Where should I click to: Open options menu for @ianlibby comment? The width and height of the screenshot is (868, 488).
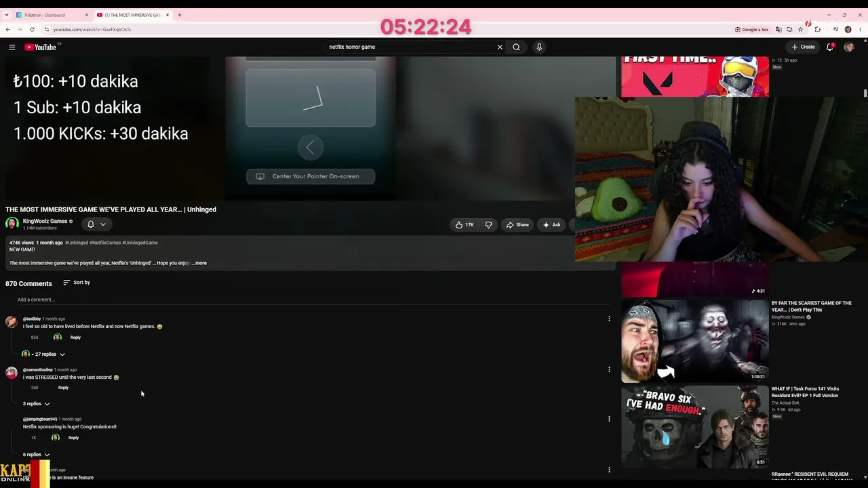pos(609,319)
